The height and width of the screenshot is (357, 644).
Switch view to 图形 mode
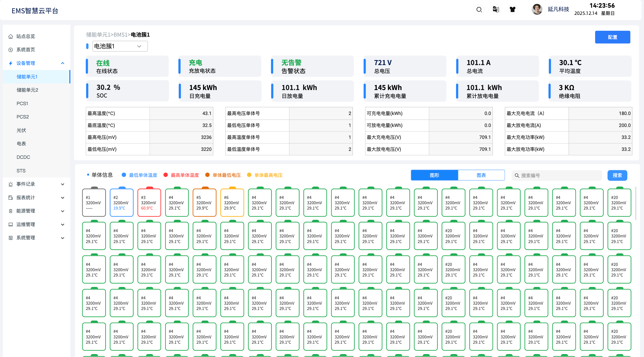tap(434, 175)
